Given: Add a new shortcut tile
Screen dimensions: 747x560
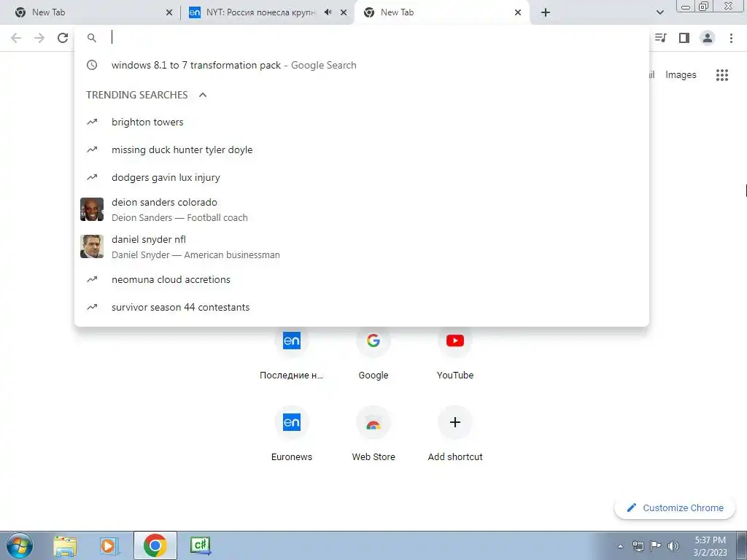Looking at the screenshot, I should tap(455, 433).
